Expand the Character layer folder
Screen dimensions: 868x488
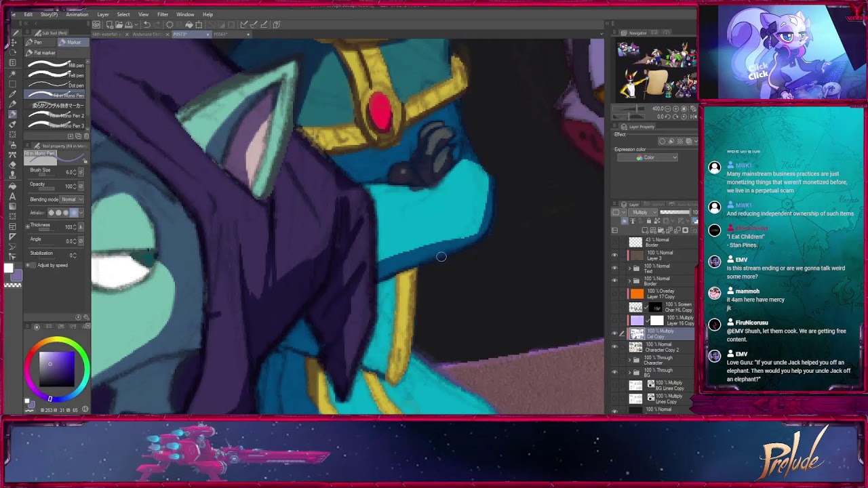tap(629, 359)
